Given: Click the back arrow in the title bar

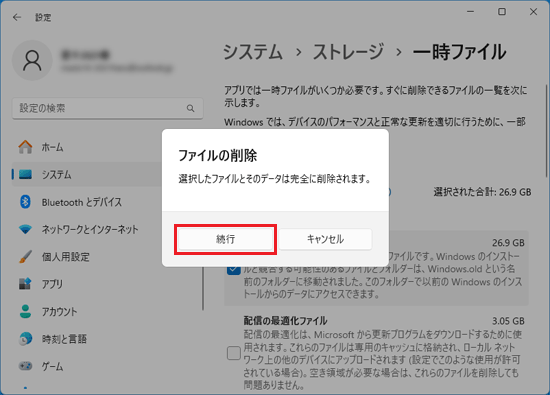Looking at the screenshot, I should click(x=17, y=17).
